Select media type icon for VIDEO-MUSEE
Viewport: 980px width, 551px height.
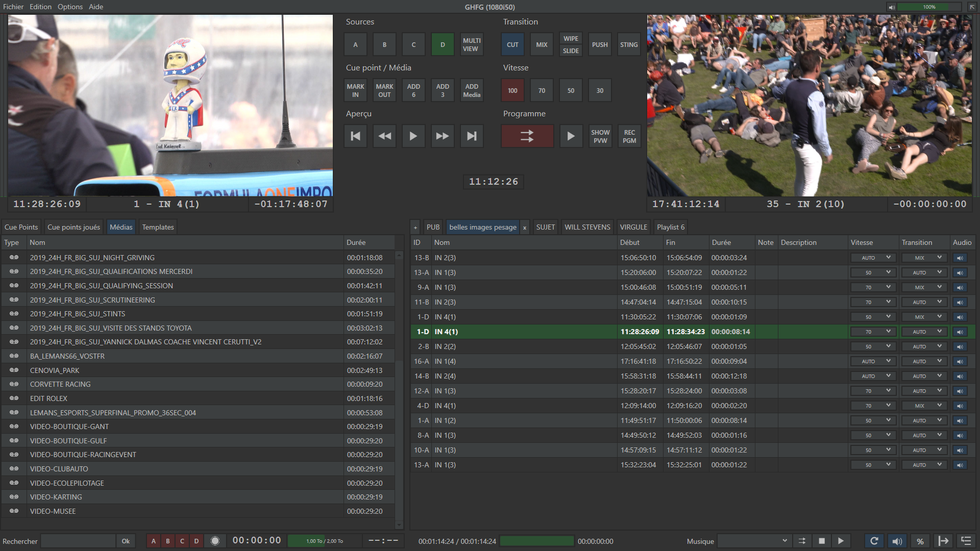click(x=14, y=511)
